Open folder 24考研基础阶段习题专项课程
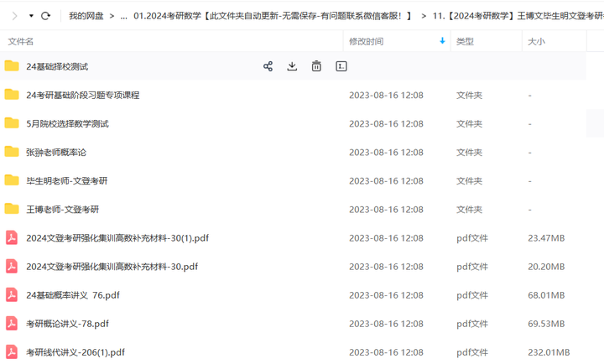This screenshot has width=604, height=364. [83, 95]
